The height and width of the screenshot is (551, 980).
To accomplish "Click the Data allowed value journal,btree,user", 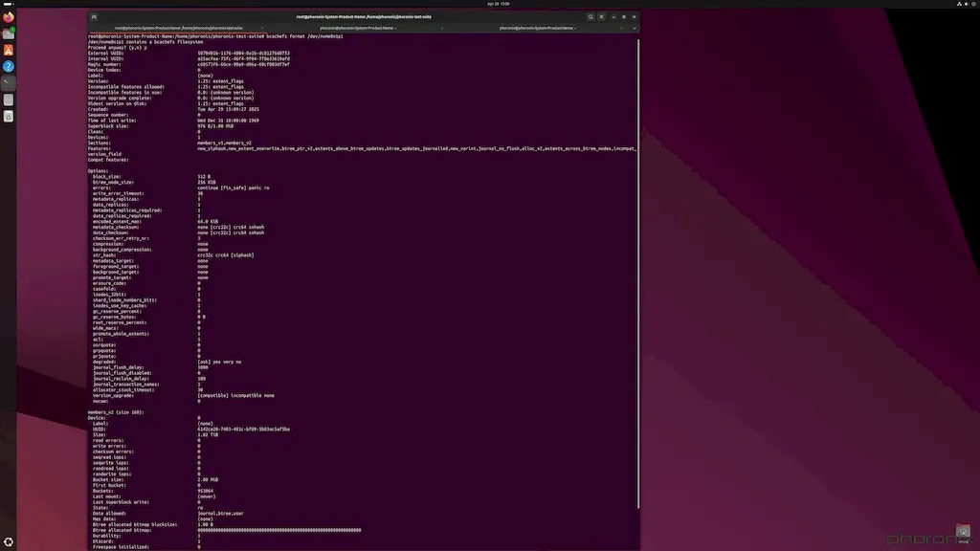I will (221, 514).
